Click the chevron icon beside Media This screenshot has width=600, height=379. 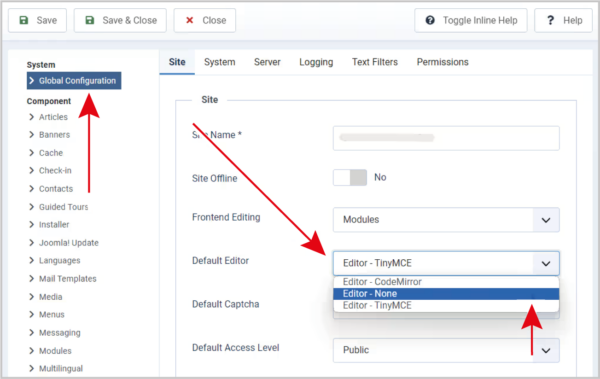click(x=31, y=297)
